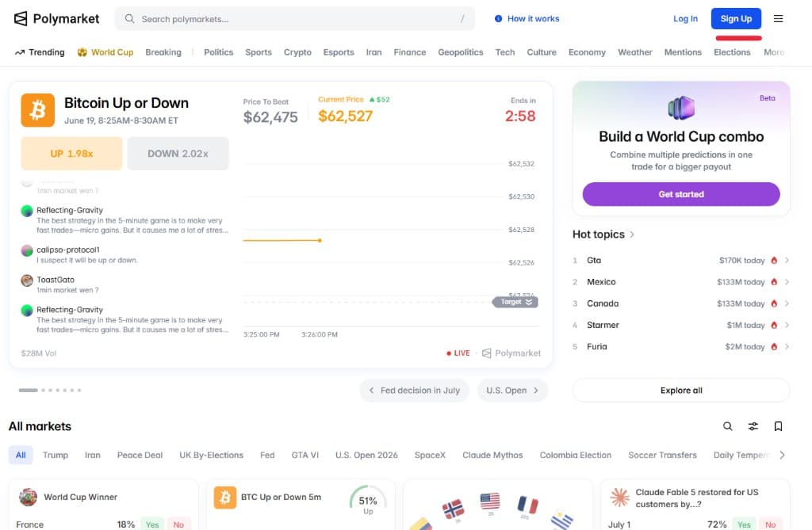This screenshot has height=530, width=812.
Task: Open the Crypto tab
Action: [x=297, y=52]
